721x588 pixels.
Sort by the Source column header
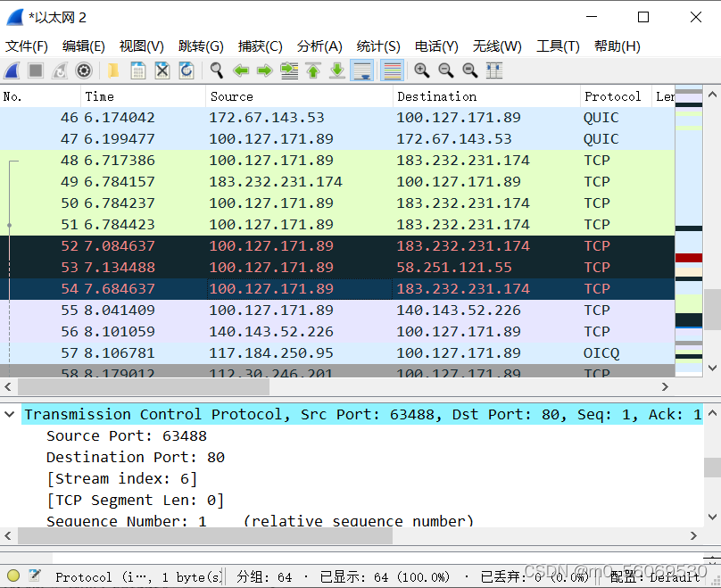pyautogui.click(x=232, y=96)
